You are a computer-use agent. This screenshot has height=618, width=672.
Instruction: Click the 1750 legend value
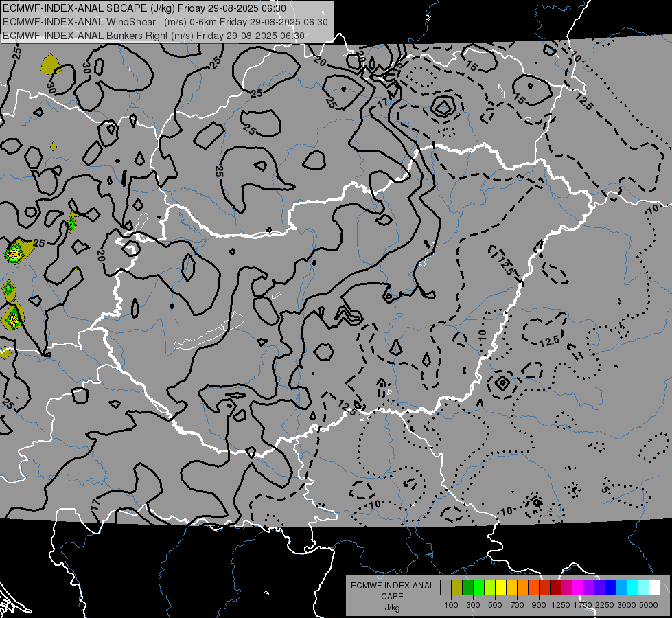coord(583,605)
